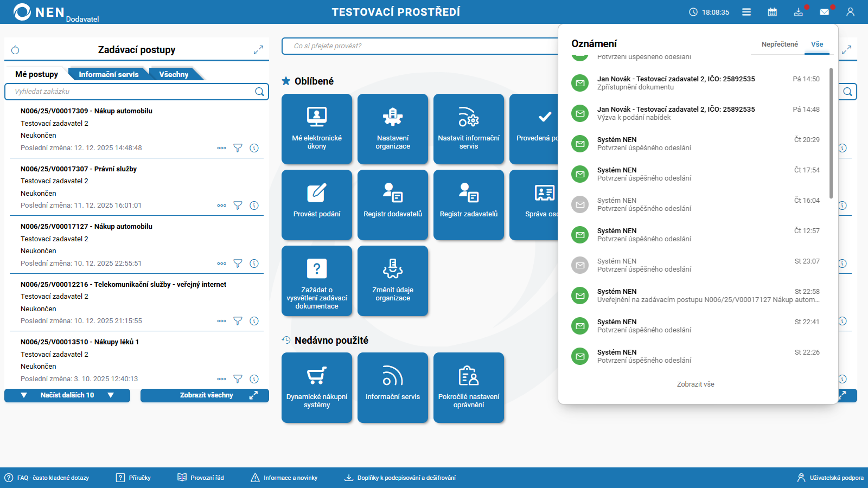The image size is (868, 488).
Task: Click the Vyhledat zakázku search field
Action: 130,92
